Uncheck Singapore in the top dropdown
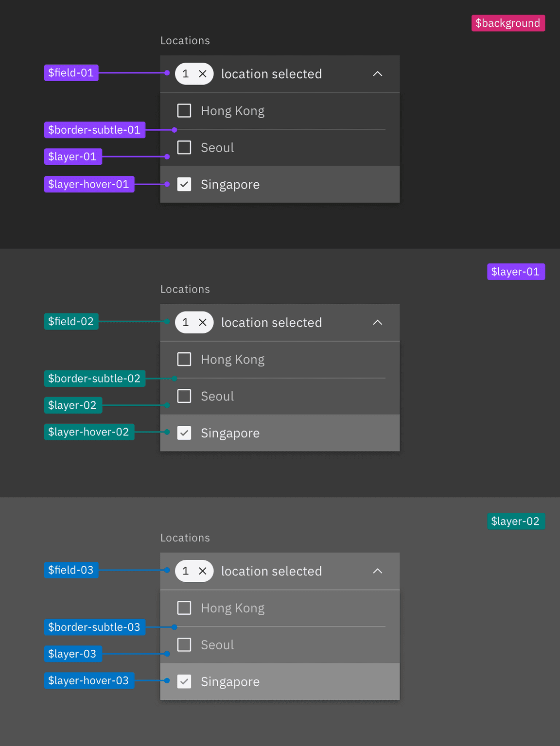The width and height of the screenshot is (560, 746). pyautogui.click(x=184, y=184)
